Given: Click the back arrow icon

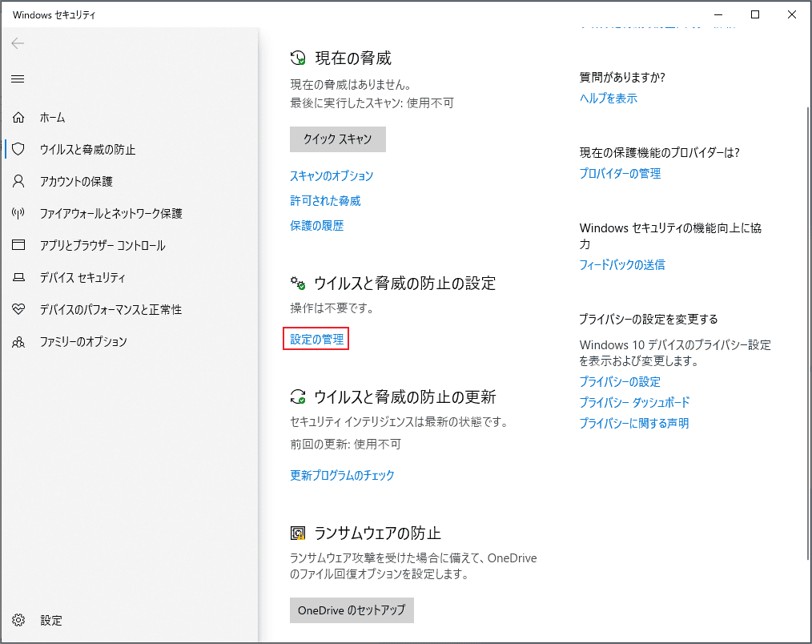Looking at the screenshot, I should click(18, 43).
